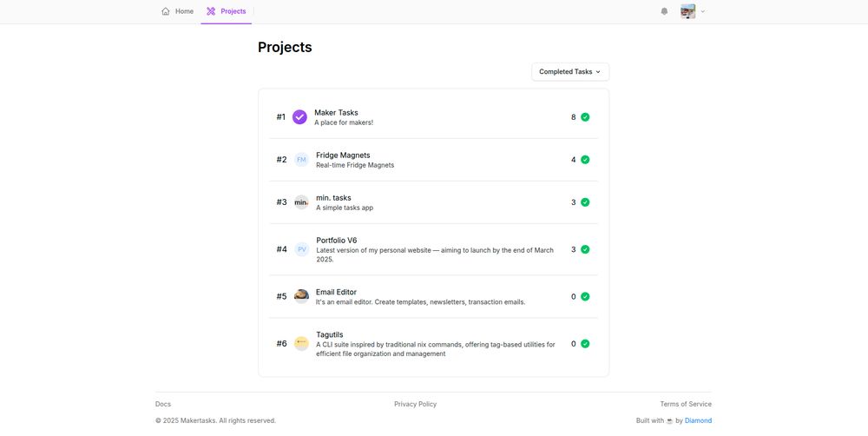The image size is (868, 436).
Task: Expand the user menu chevron beside avatar
Action: pos(703,11)
